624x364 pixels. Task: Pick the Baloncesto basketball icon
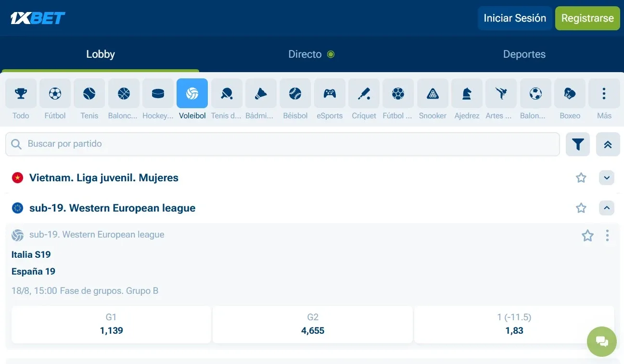[124, 93]
